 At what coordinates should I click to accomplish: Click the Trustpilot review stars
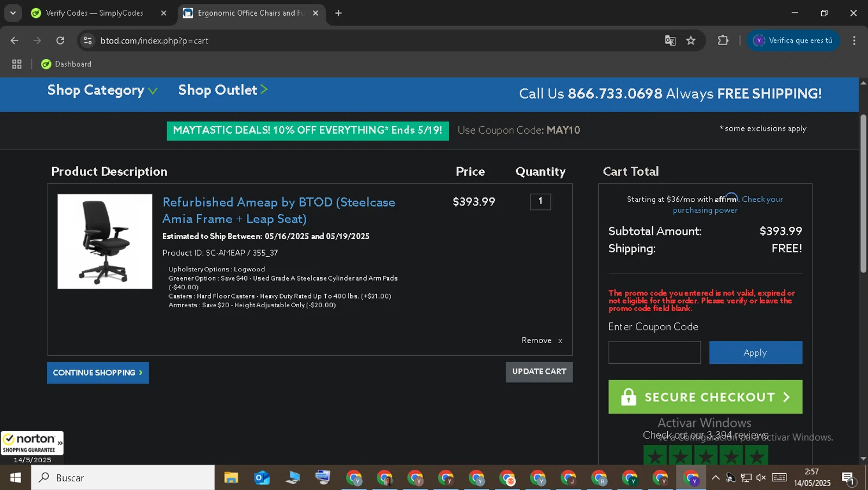click(705, 456)
